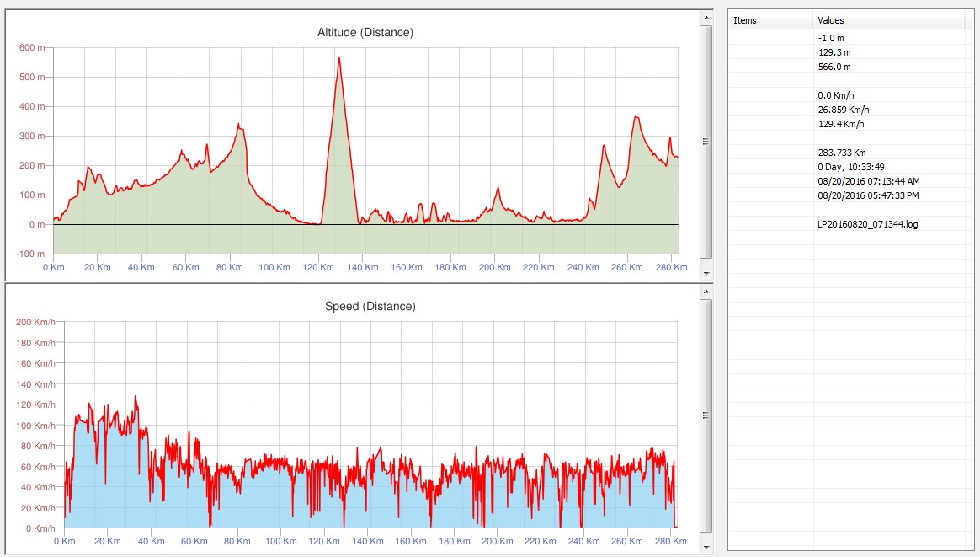The height and width of the screenshot is (557, 980).
Task: Click the Altitude chart scrollbar thumb
Action: 706,141
